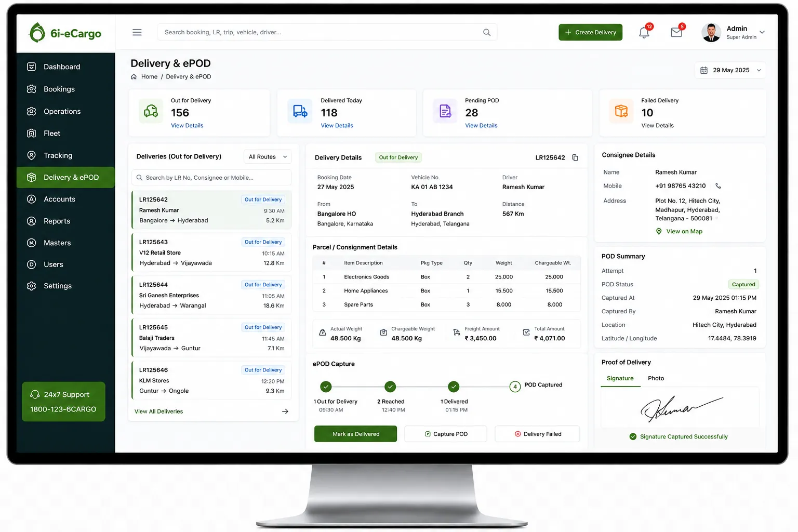Select delivery LR125644 Sri Ganesh Enterprises

coord(211,295)
